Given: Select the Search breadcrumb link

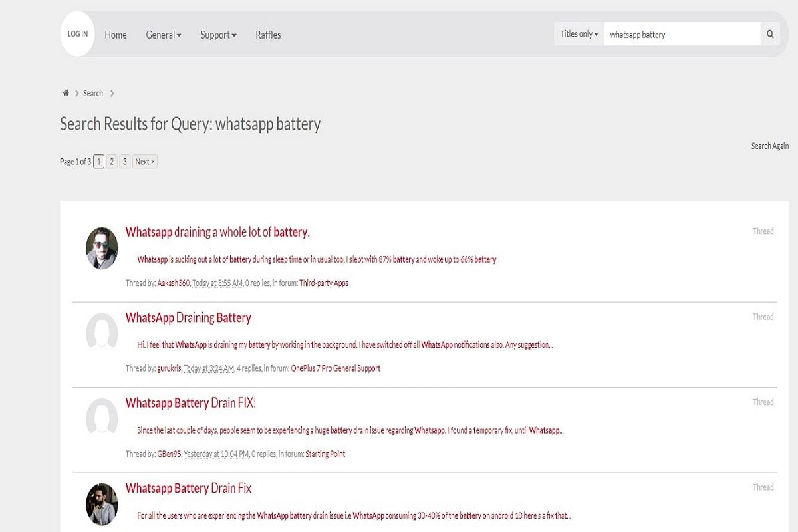Looking at the screenshot, I should click(x=93, y=93).
